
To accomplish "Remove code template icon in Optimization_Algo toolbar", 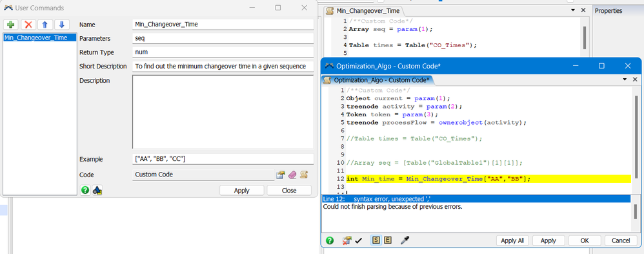I will [x=347, y=241].
